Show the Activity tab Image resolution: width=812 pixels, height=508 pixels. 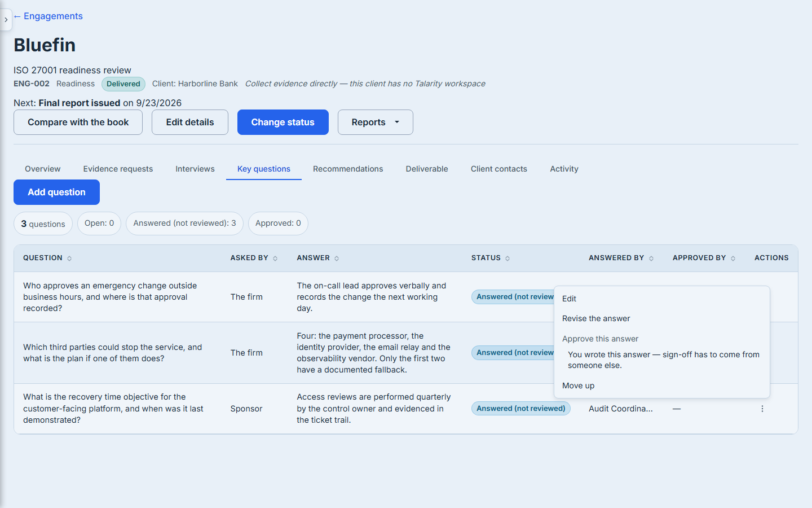[x=564, y=169]
